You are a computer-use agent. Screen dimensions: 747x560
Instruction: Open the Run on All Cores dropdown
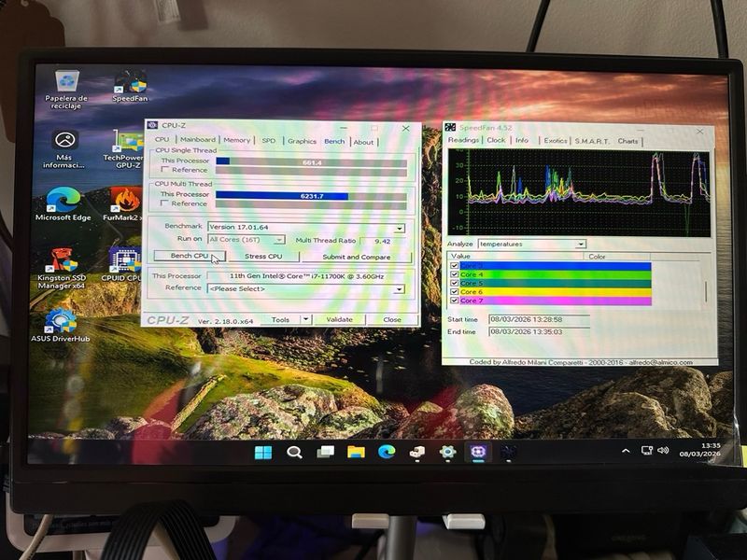tap(279, 240)
